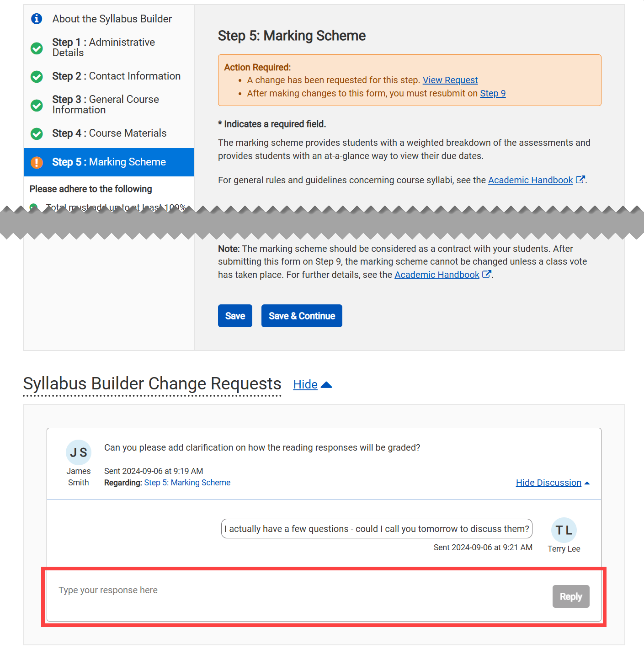Open Academic Handbook link in the Note paragraph

click(436, 275)
